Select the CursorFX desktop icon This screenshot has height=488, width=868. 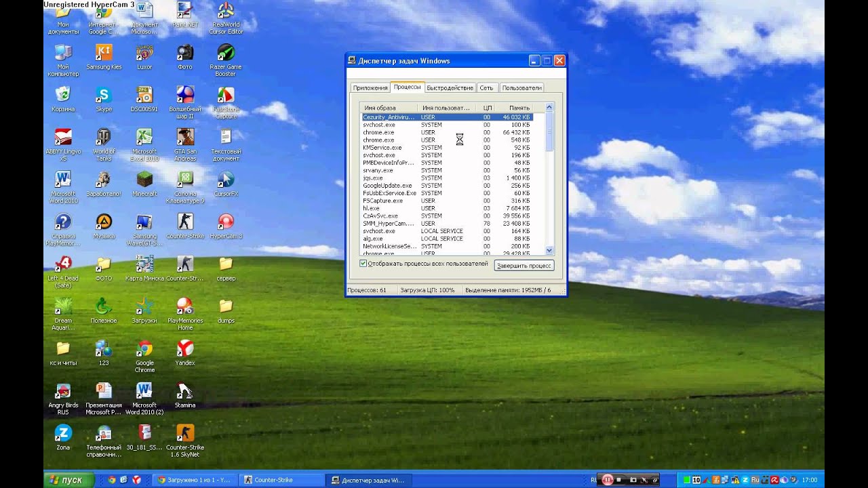pyautogui.click(x=226, y=184)
